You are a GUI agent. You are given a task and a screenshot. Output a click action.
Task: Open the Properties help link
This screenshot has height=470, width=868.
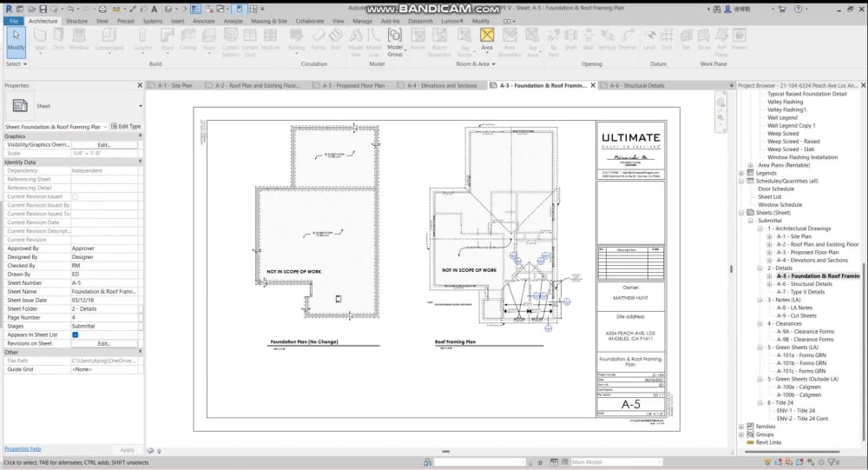click(23, 449)
